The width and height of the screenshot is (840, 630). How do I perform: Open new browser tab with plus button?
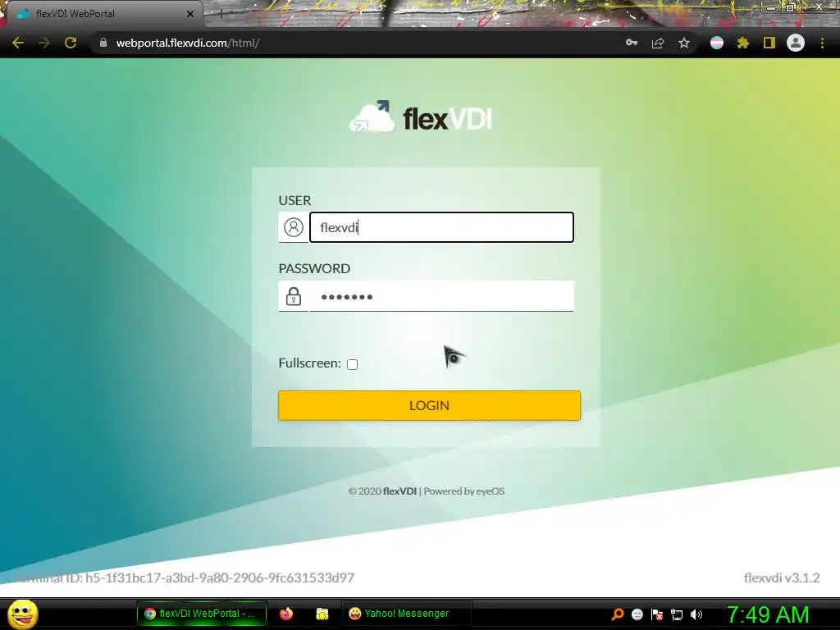pyautogui.click(x=221, y=14)
